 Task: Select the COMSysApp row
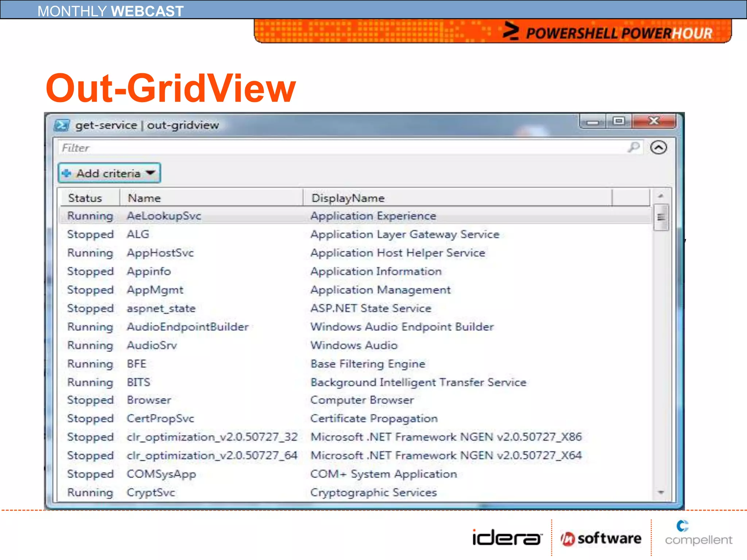click(355, 474)
